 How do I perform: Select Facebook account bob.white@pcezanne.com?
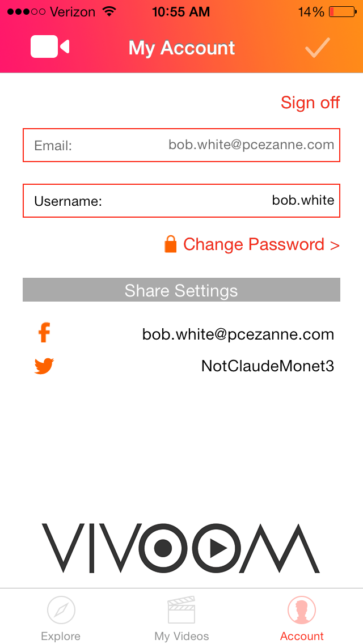pos(238,334)
